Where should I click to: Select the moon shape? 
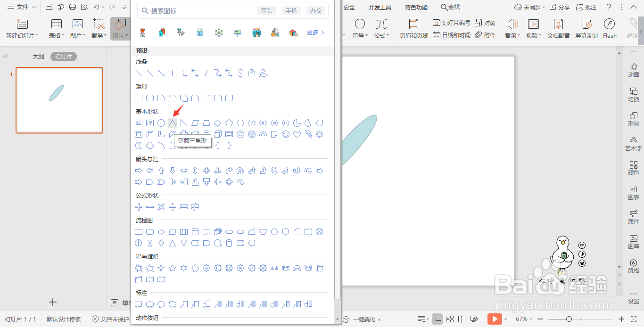139,146
